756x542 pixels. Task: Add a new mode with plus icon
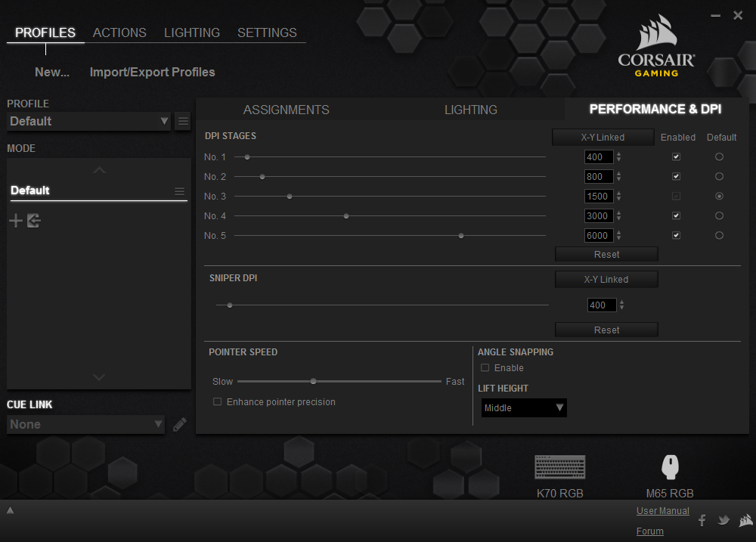point(16,221)
